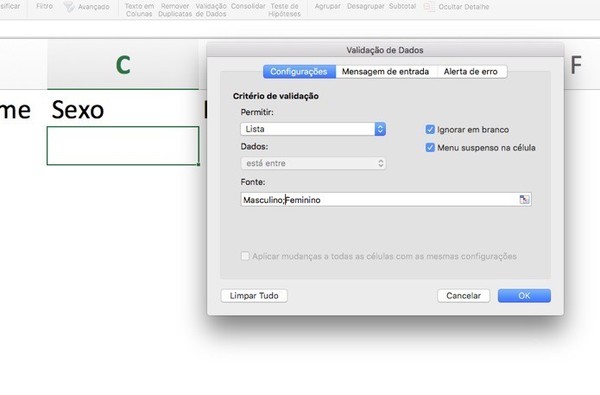The height and width of the screenshot is (395, 600).
Task: Check Aplicar mudanças a todas as células option
Action: click(x=245, y=256)
